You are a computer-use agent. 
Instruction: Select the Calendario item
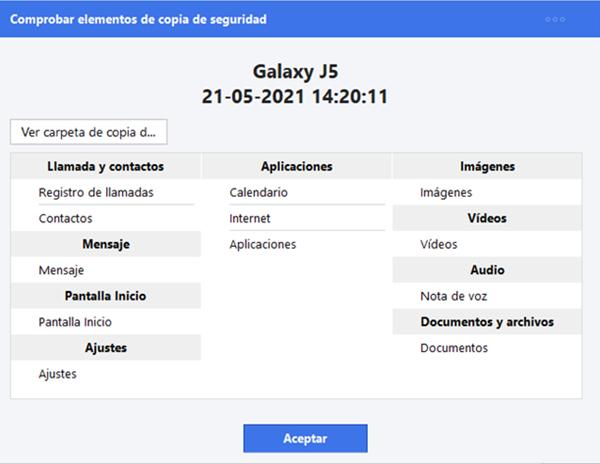click(x=258, y=192)
